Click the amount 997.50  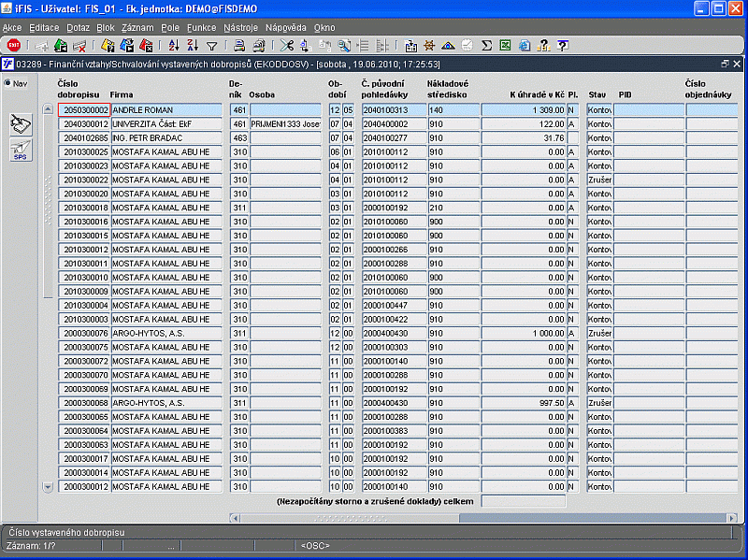(x=524, y=403)
